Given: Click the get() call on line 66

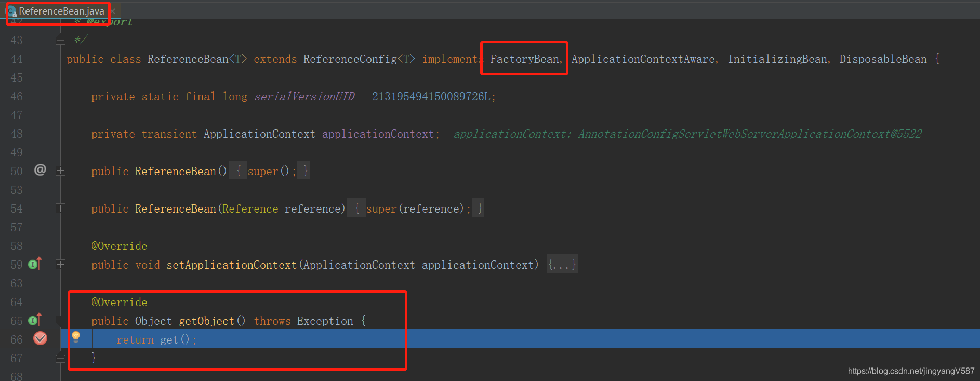Looking at the screenshot, I should 175,340.
